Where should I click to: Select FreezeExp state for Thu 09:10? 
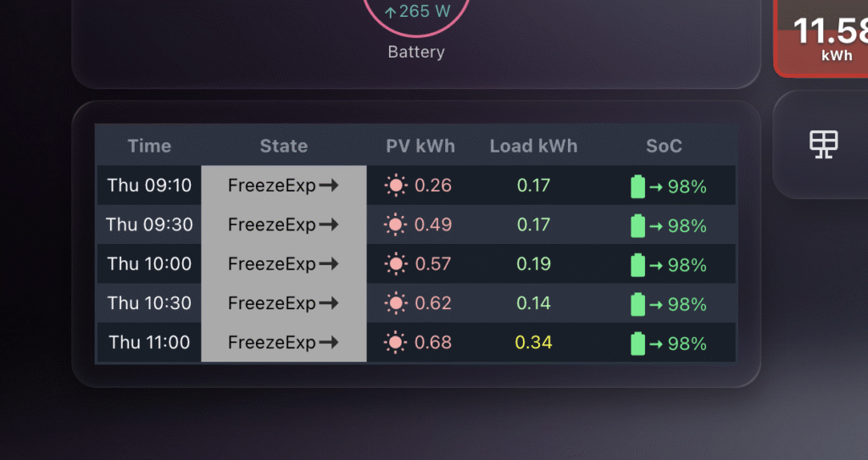tap(283, 186)
